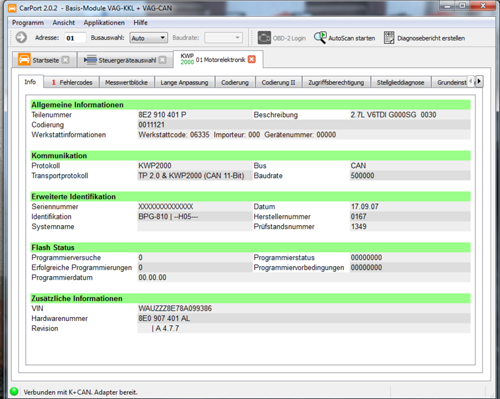Click Verbunden mit K+CAN status text
Viewport: 500px width, 399px height.
(80, 392)
